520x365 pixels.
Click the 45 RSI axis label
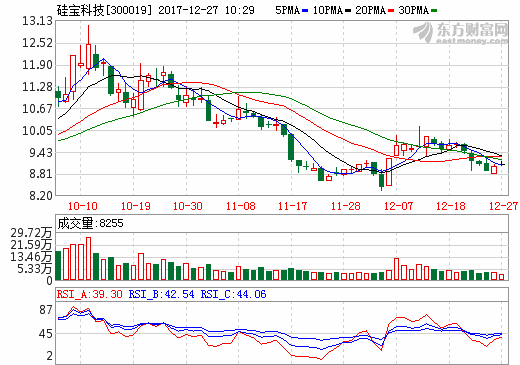tap(46, 334)
